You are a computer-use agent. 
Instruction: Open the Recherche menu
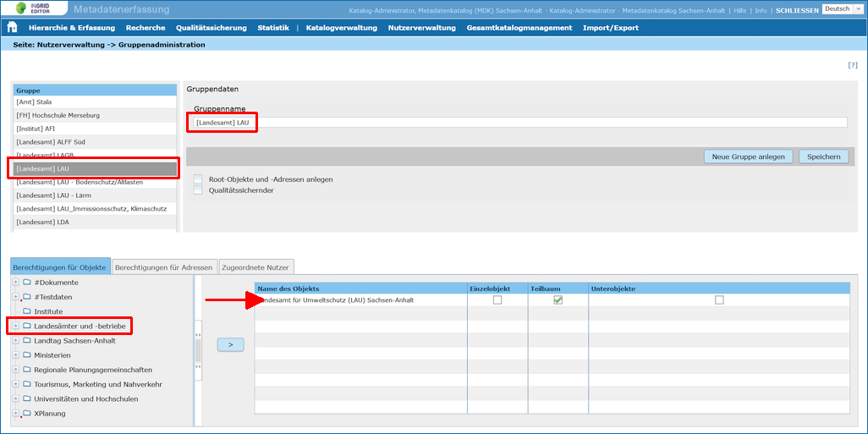[146, 28]
